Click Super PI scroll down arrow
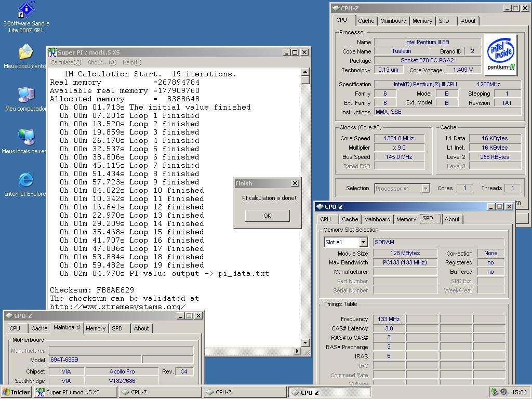This screenshot has width=532, height=399. 305,343
